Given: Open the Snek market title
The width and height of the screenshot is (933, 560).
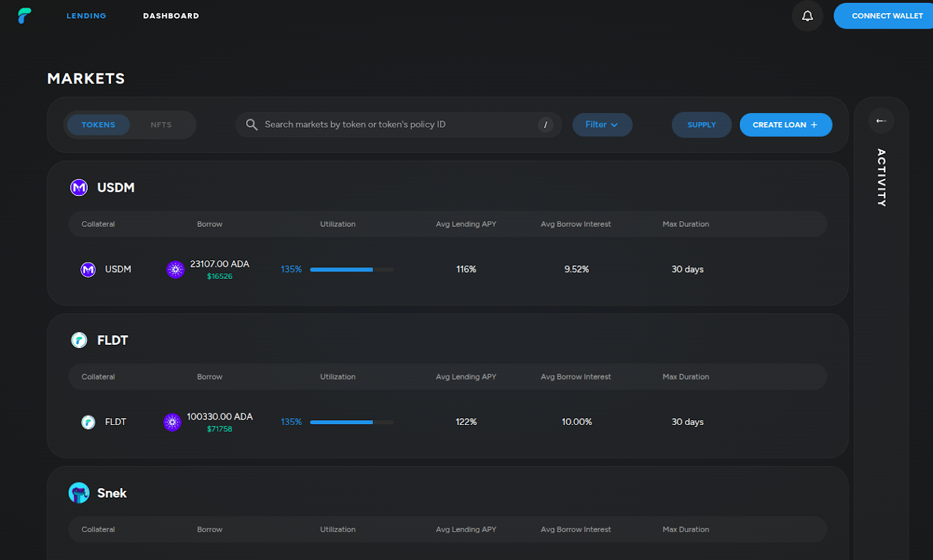Looking at the screenshot, I should [x=112, y=493].
